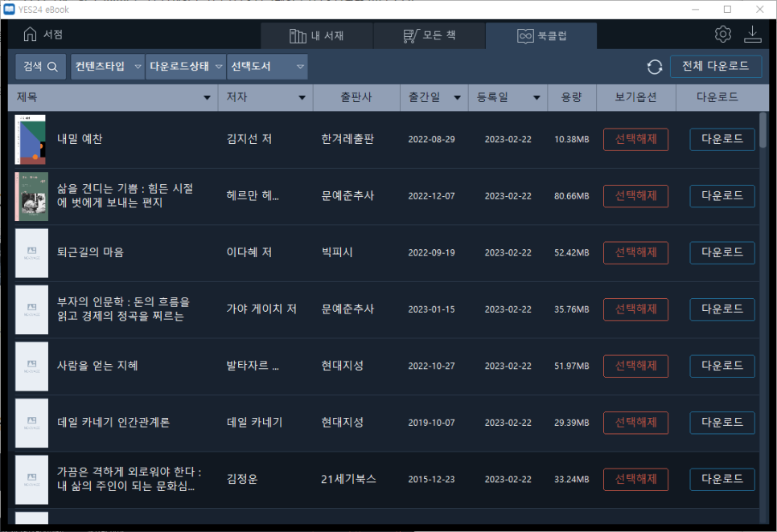
Task: Download 사람을 얻는 지혜
Action: tap(722, 366)
